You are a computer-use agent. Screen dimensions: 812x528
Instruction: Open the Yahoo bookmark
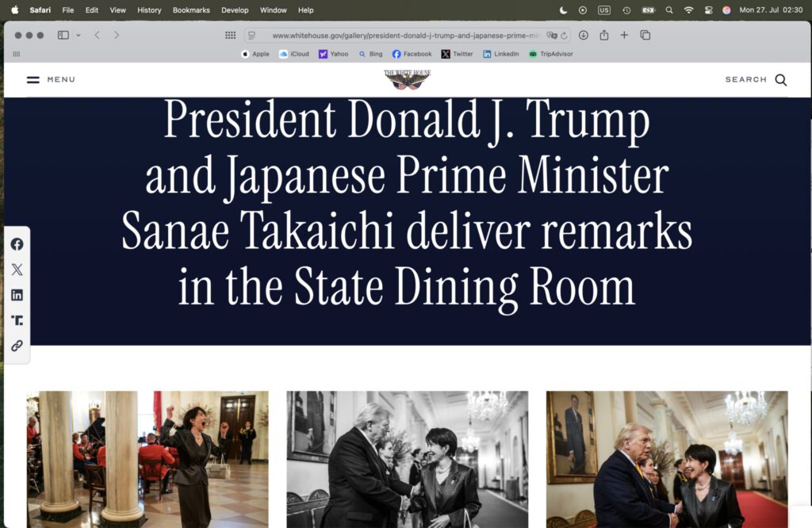click(x=334, y=54)
